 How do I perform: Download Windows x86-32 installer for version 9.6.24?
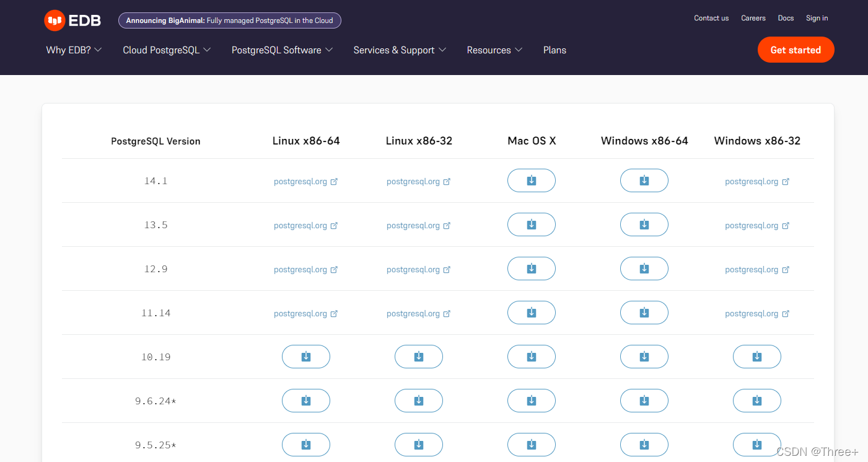756,400
